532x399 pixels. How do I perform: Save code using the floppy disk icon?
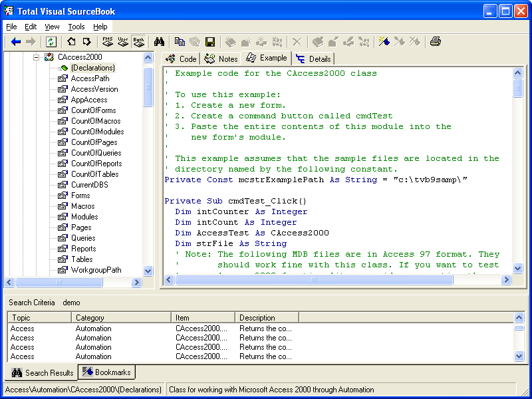click(209, 41)
